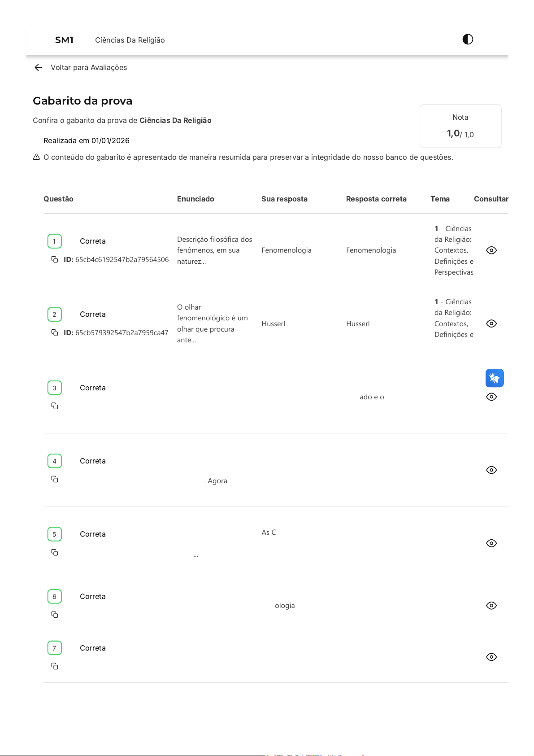View question 1 details with eye icon
Image resolution: width=534 pixels, height=756 pixels.
point(491,250)
